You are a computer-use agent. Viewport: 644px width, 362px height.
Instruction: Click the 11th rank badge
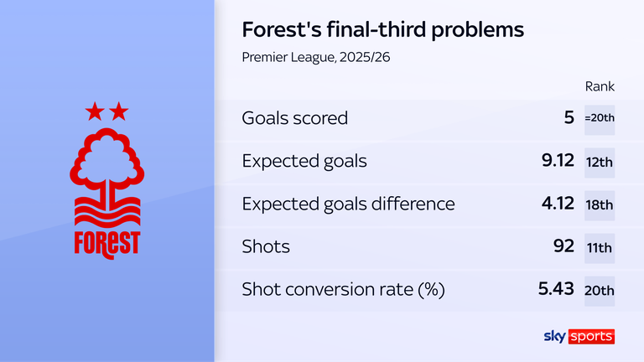tap(600, 246)
